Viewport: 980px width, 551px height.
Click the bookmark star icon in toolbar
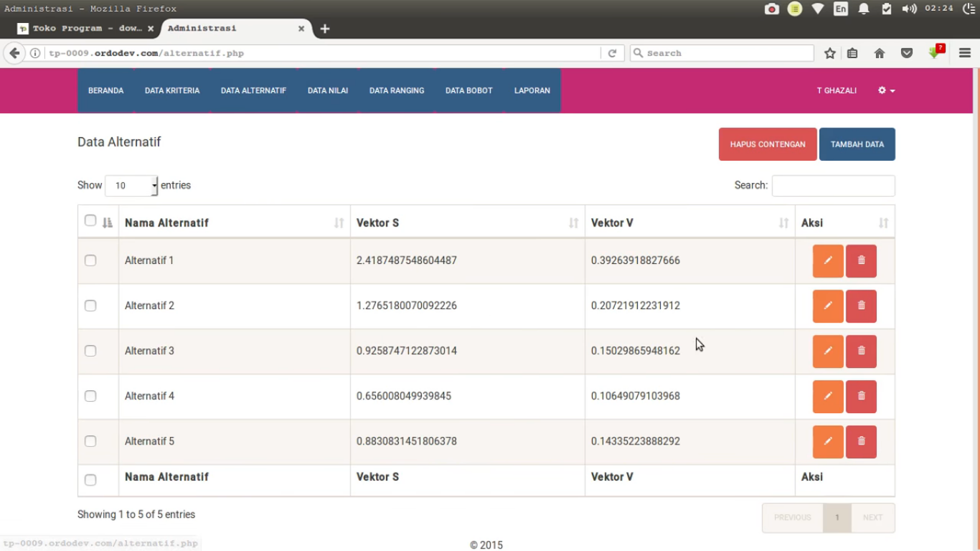point(830,53)
